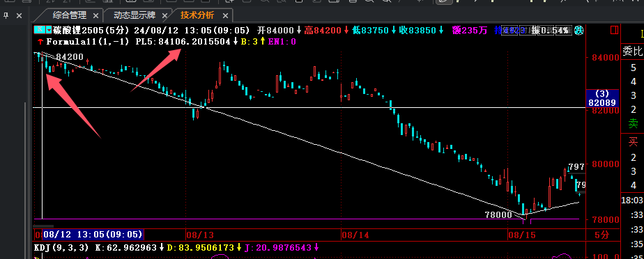Click the 78000 low price label on chart
Image resolution: width=644 pixels, height=259 pixels.
pyautogui.click(x=498, y=214)
